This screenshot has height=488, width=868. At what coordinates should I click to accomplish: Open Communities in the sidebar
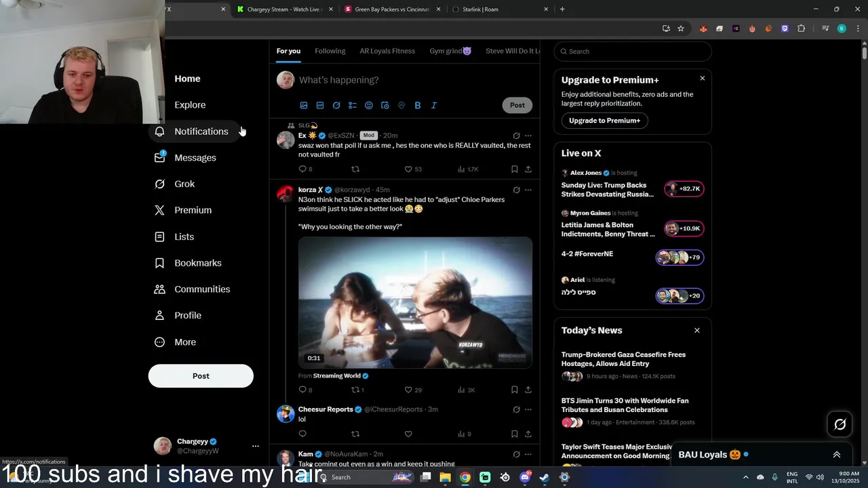coord(193,289)
